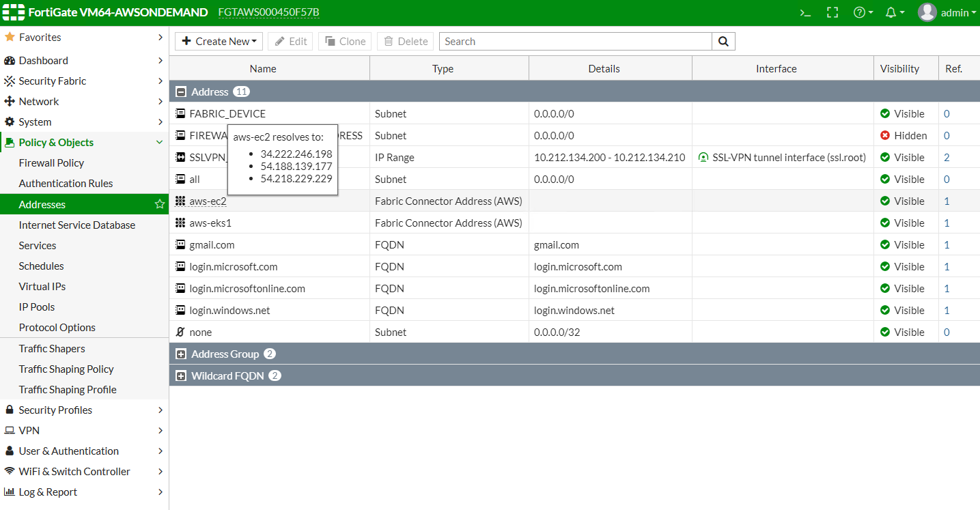Image resolution: width=980 pixels, height=510 pixels.
Task: Open the help question mark menu
Action: pyautogui.click(x=863, y=12)
